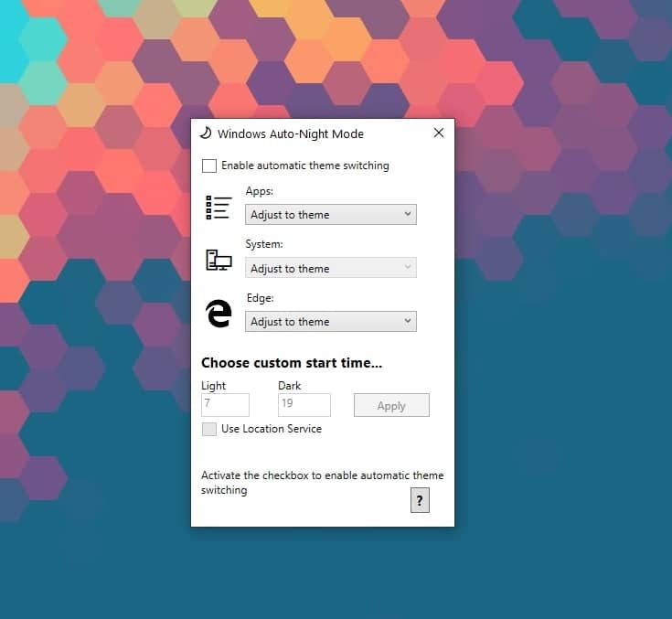This screenshot has height=619, width=672.
Task: Click the System devices icon
Action: click(219, 260)
